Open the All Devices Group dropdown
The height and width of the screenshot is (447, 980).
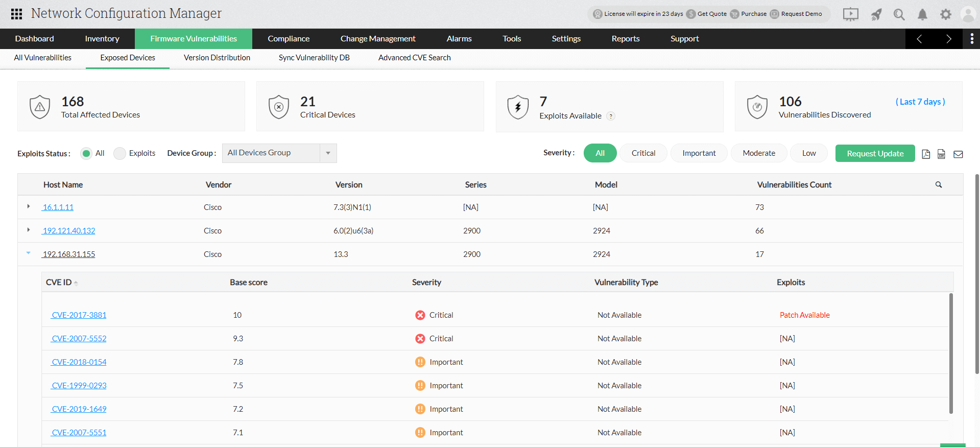point(279,153)
